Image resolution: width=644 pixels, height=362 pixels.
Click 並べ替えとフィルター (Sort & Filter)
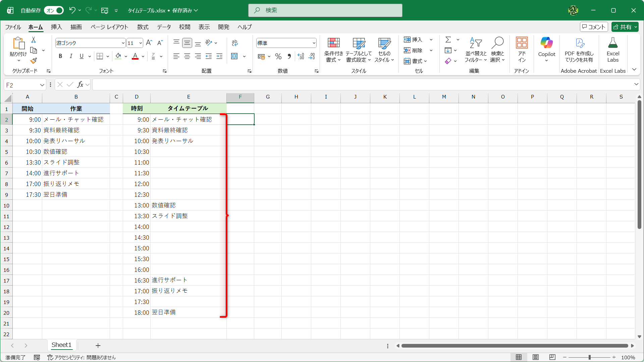(x=475, y=50)
